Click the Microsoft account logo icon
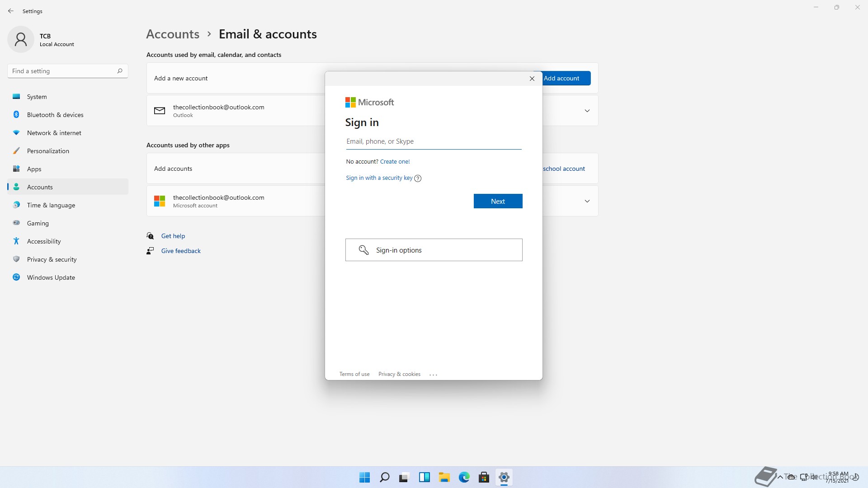Image resolution: width=868 pixels, height=488 pixels. click(x=160, y=201)
